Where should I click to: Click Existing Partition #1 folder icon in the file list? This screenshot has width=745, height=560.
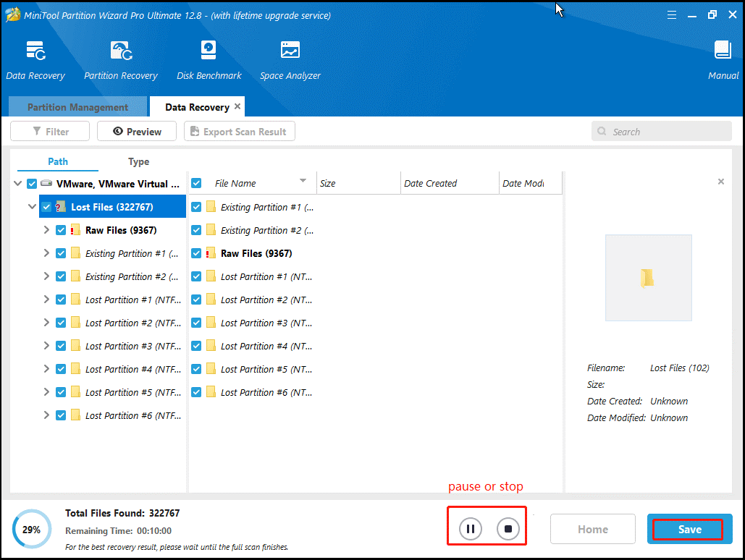211,207
